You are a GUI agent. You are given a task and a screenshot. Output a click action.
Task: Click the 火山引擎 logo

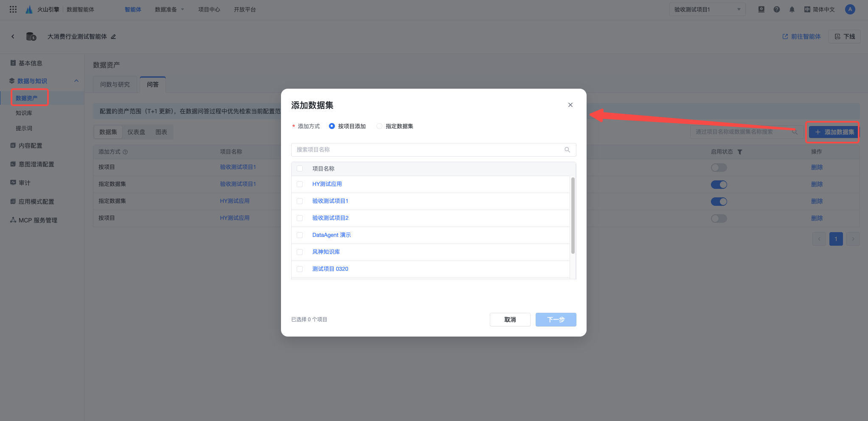click(x=42, y=9)
